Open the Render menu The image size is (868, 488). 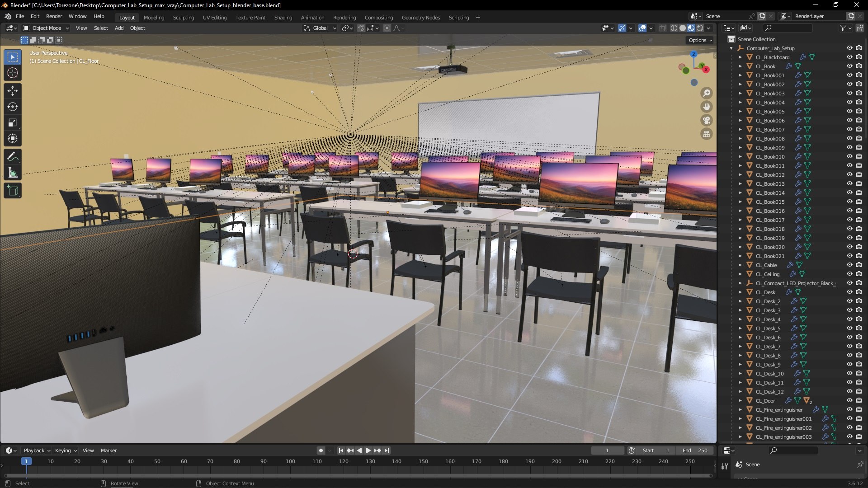point(54,16)
